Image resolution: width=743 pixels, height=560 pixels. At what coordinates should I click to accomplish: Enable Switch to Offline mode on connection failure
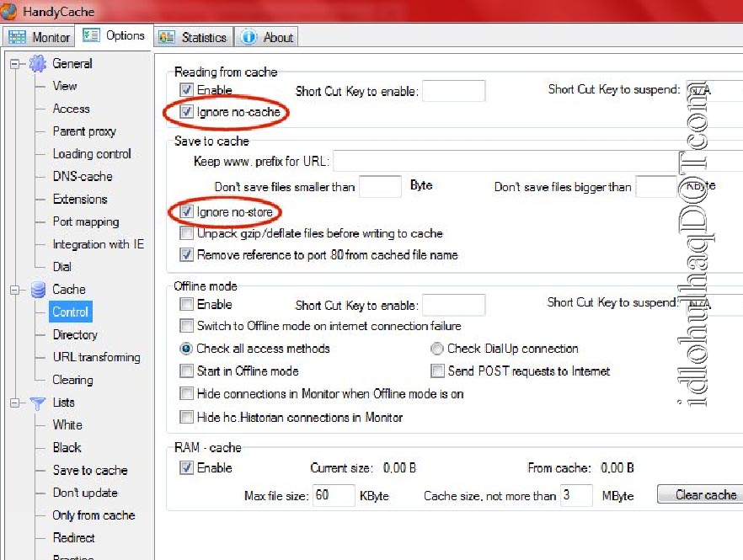(187, 326)
